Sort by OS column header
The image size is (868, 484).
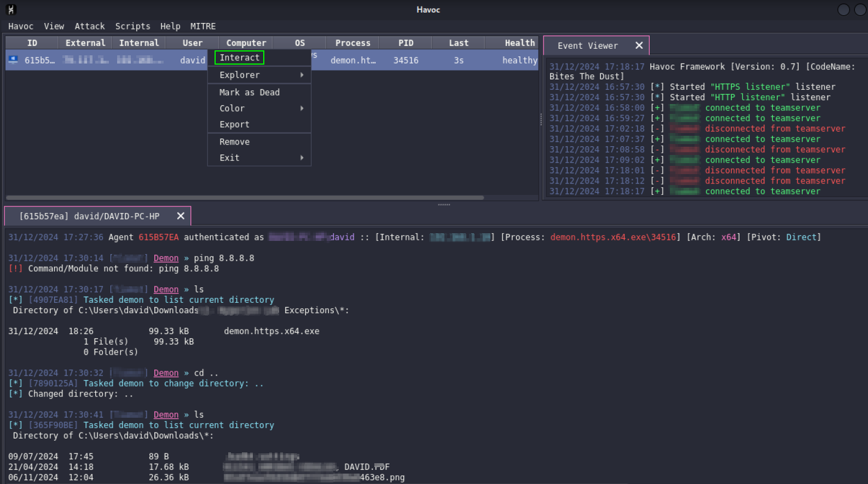click(300, 43)
